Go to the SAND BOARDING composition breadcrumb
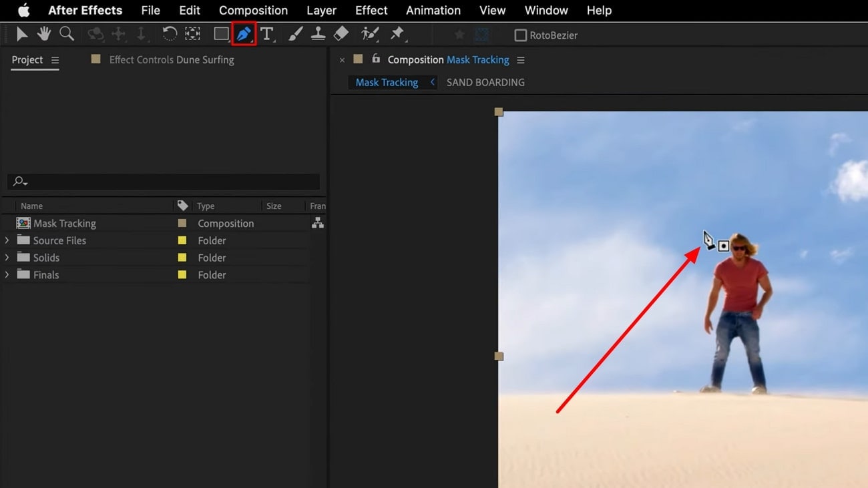This screenshot has height=488, width=868. point(485,82)
